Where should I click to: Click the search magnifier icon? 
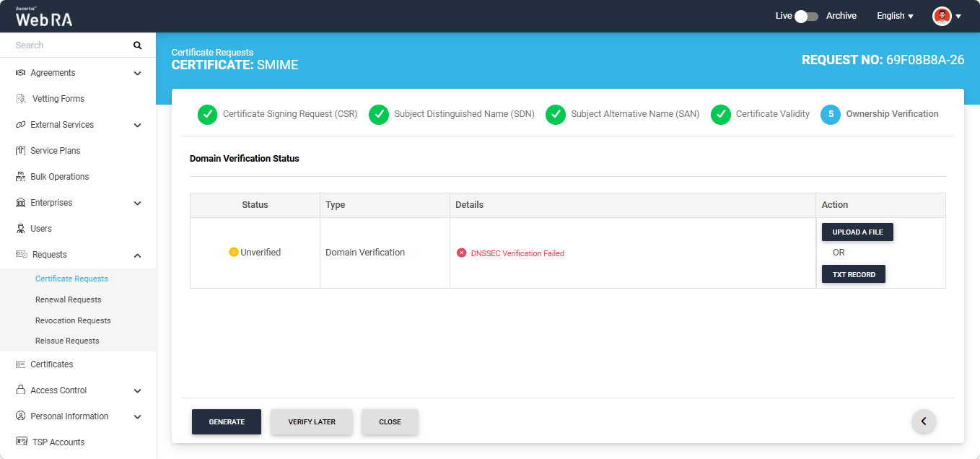(138, 45)
